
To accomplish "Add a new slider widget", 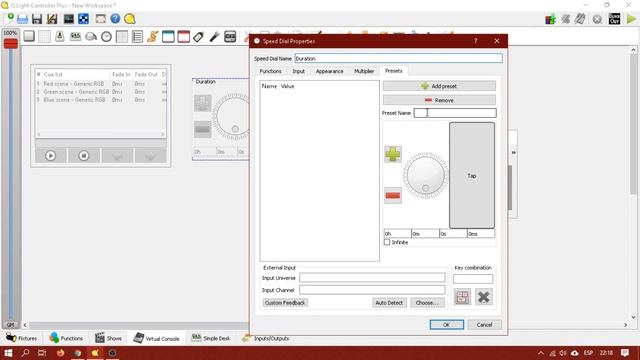I will [60, 36].
